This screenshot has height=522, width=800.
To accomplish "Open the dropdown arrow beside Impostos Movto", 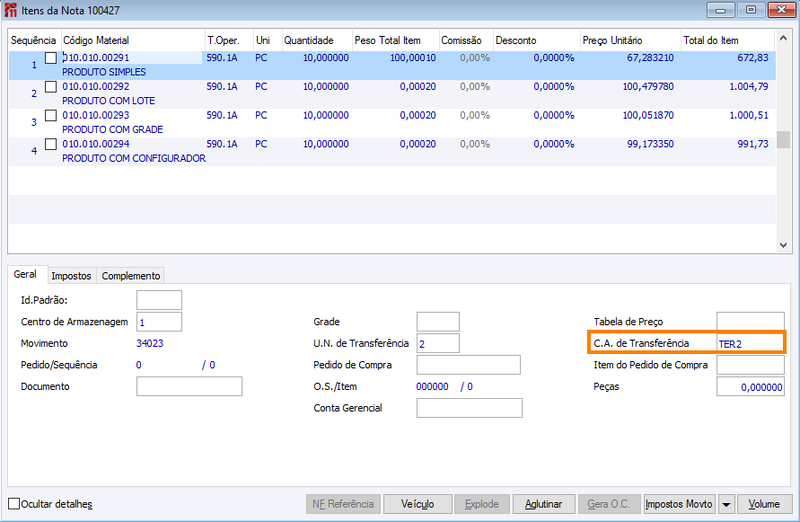I will 726,504.
